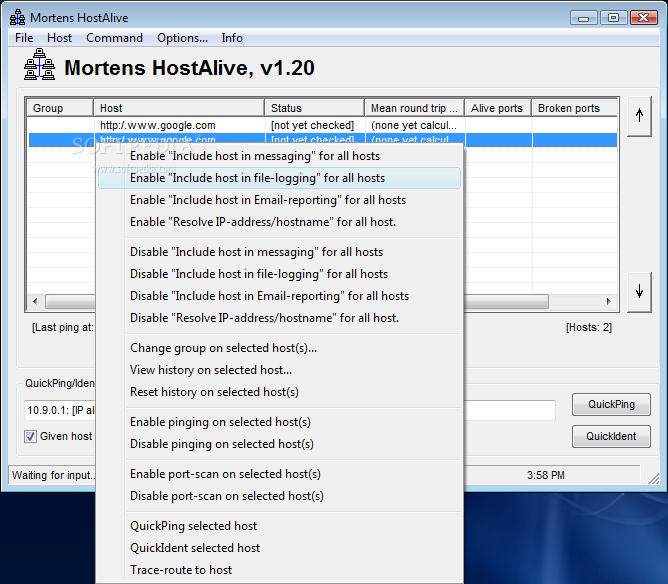Viewport: 668px width, 584px height.
Task: Click the left arrow of horizontal scrollbar
Action: click(x=35, y=302)
